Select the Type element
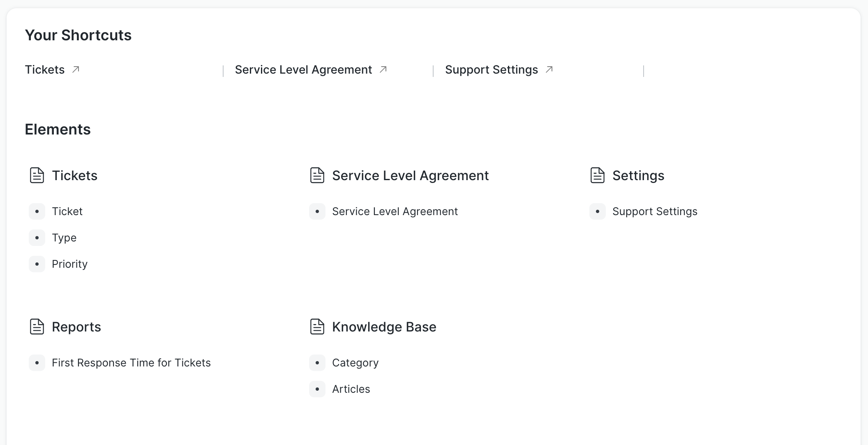The width and height of the screenshot is (868, 445). [x=64, y=238]
